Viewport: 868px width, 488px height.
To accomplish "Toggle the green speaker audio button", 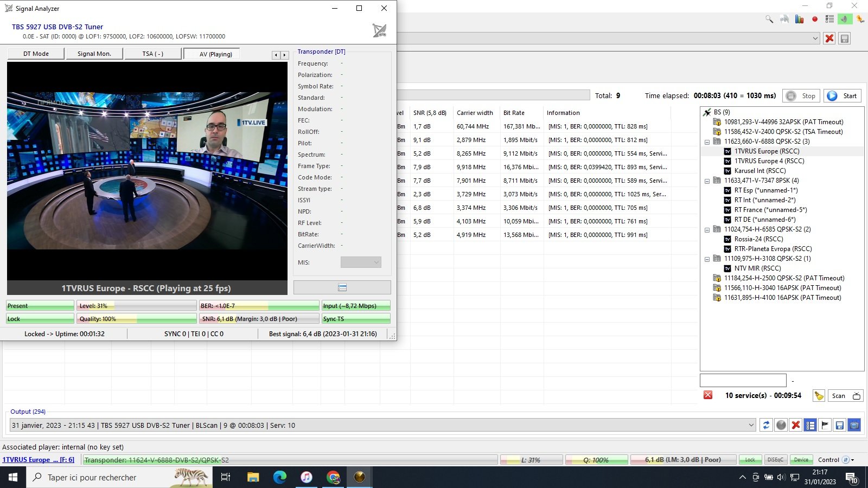I will pyautogui.click(x=844, y=20).
